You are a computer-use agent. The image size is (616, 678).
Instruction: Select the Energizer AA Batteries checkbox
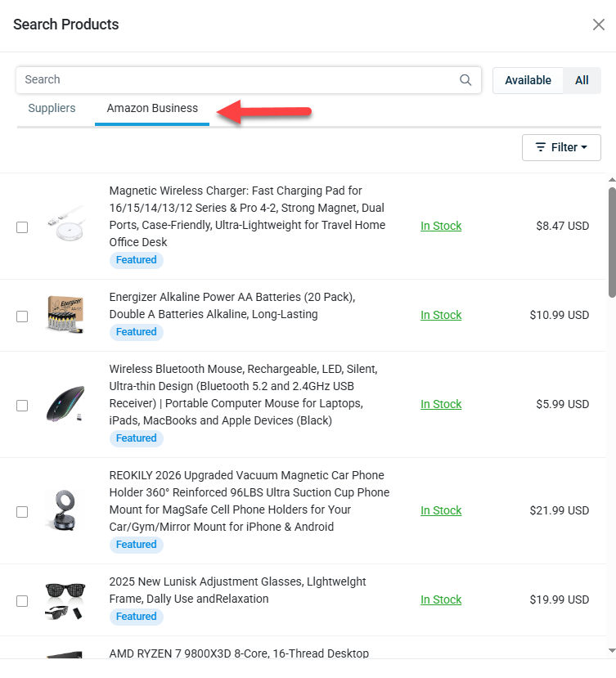tap(22, 317)
